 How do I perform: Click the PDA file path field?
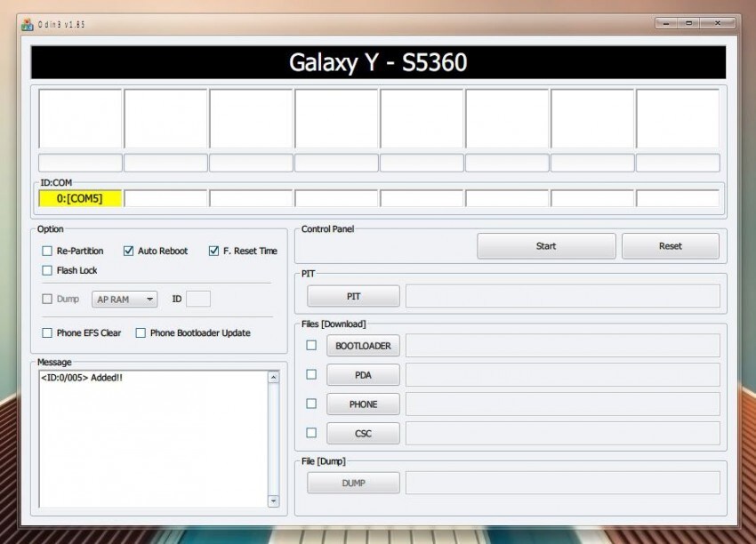pos(563,375)
